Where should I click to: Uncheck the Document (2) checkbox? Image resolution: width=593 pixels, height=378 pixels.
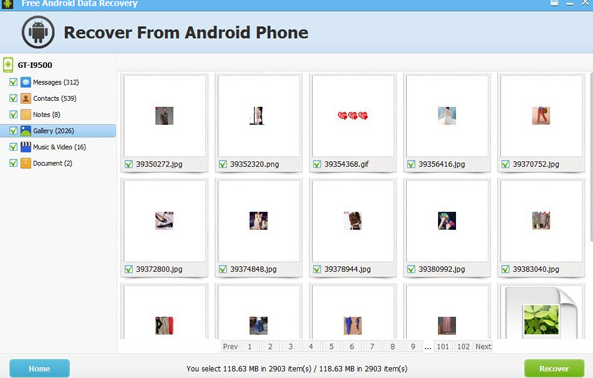point(13,163)
